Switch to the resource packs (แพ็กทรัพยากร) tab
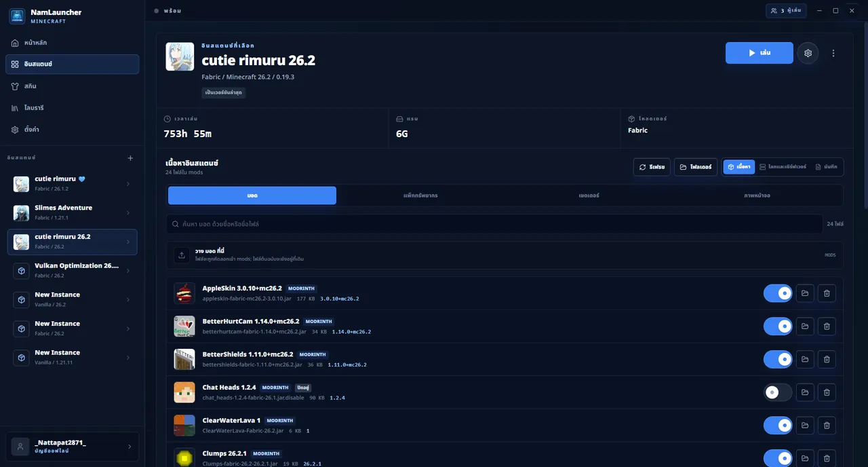The width and height of the screenshot is (868, 467). pyautogui.click(x=420, y=195)
